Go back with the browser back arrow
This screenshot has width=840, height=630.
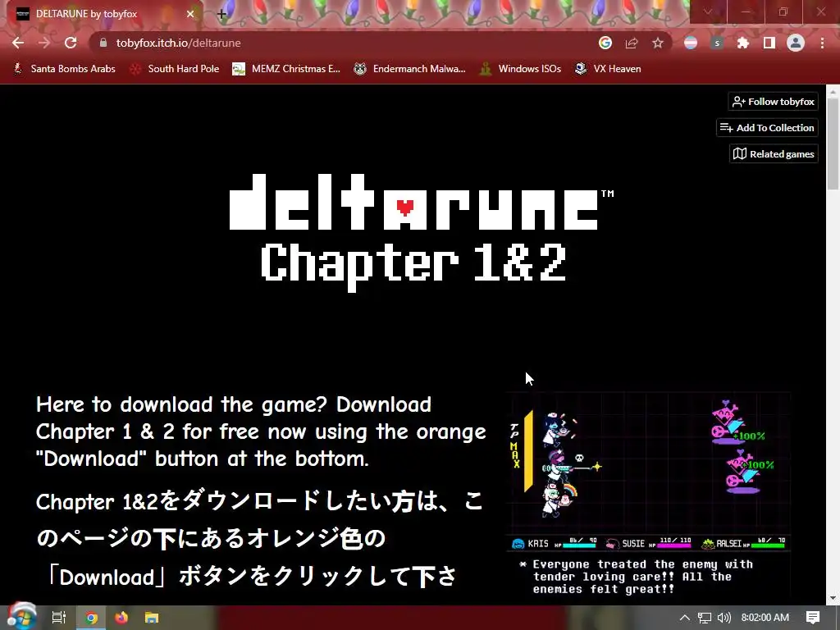point(18,43)
